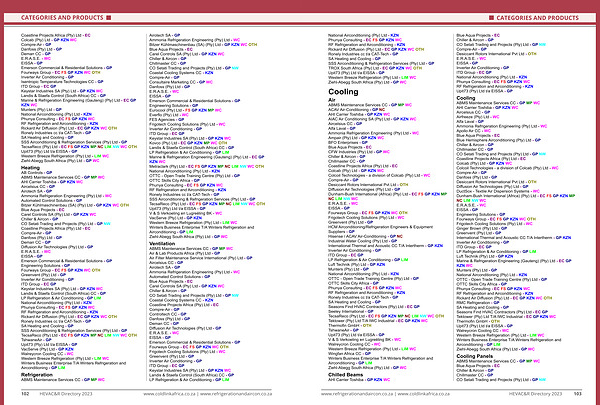Select the 'Eurocool (Pty) Ltd' entry

point(185,110)
